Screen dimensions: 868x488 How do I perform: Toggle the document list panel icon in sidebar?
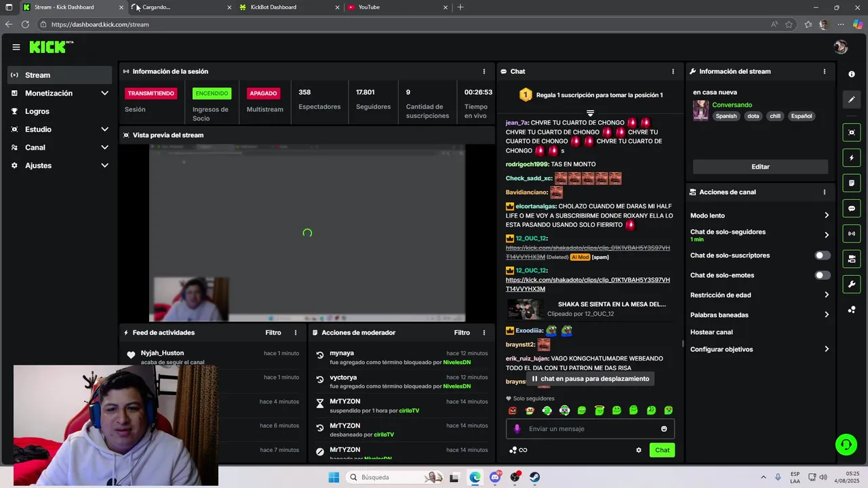pos(852,183)
